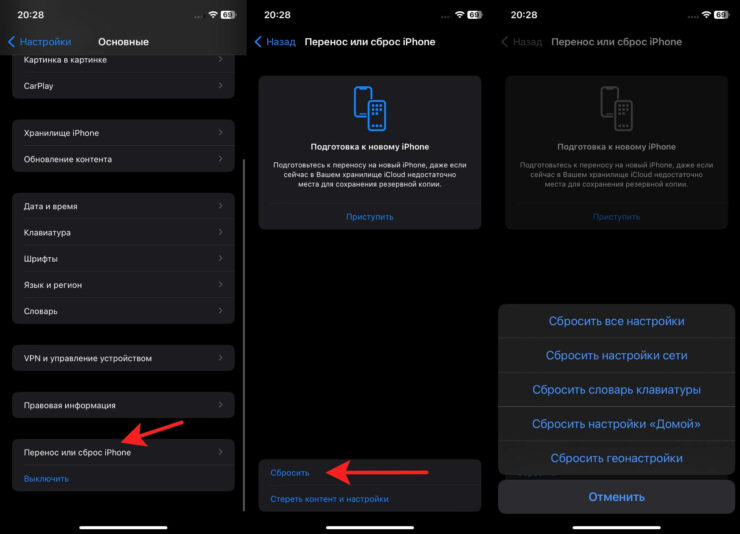Tap the Назад back arrow in the middle screen
The height and width of the screenshot is (534, 740).
coord(259,42)
